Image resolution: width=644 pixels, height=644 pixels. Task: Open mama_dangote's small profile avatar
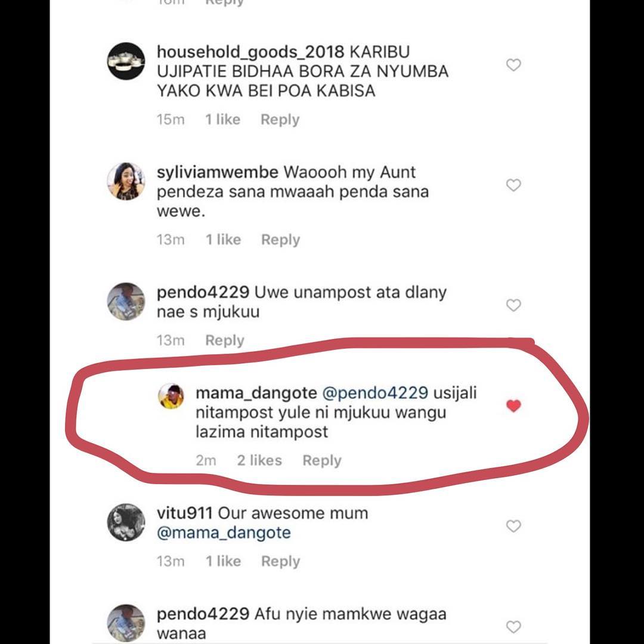coord(171,396)
